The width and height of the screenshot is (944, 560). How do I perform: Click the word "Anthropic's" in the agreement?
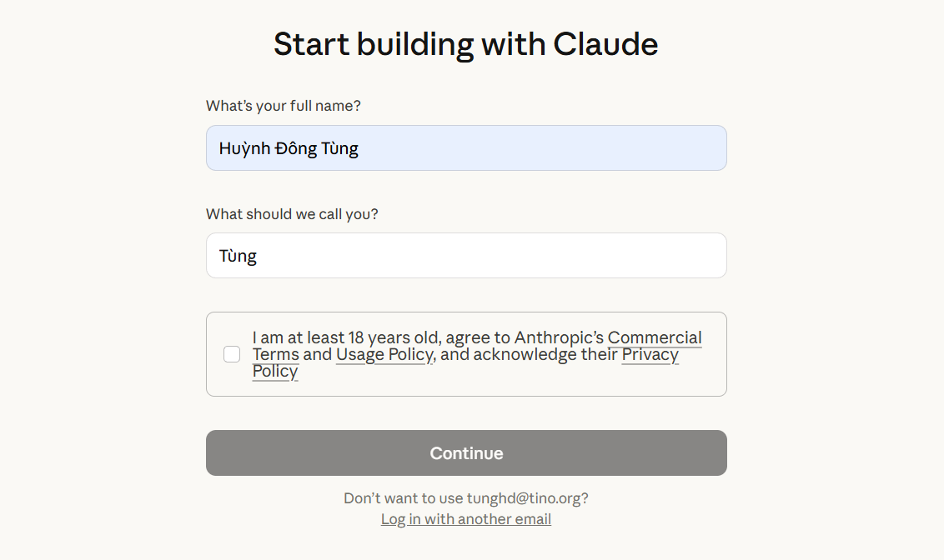(559, 337)
